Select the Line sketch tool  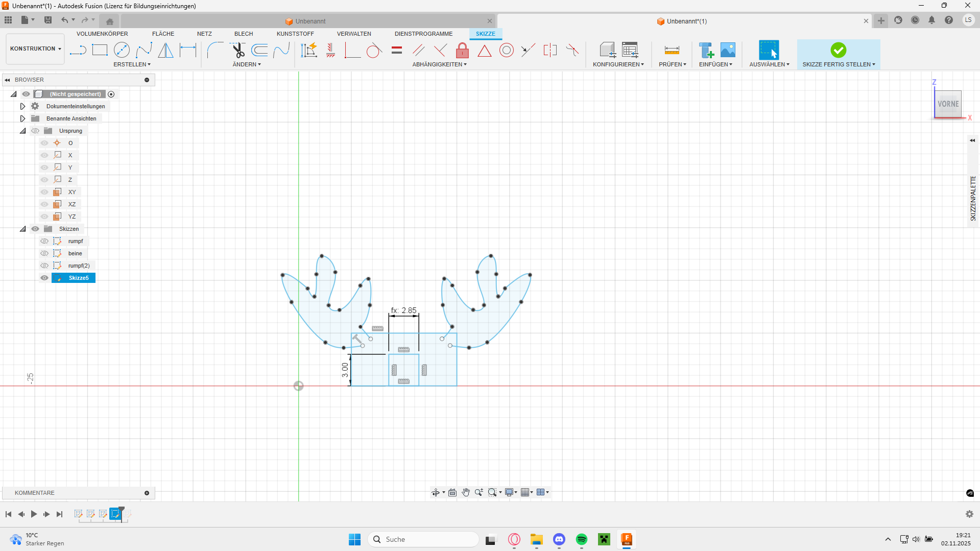(78, 50)
